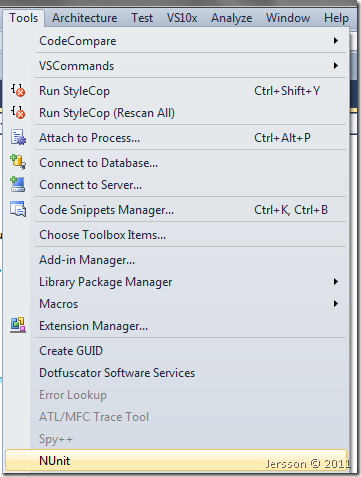
Task: Click the Code Snippets Manager icon
Action: 18,209
